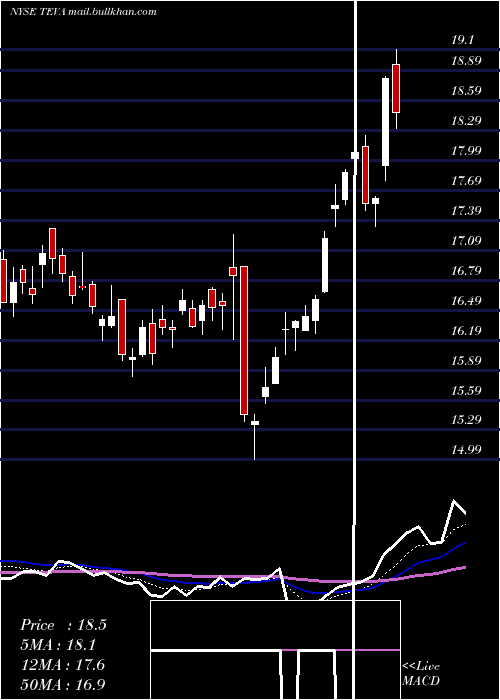Click the 50MA : 16.9 value
The height and width of the screenshot is (700, 500).
coord(63,685)
